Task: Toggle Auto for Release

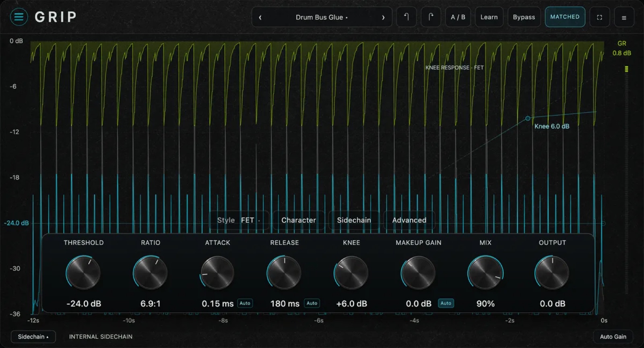Action: tap(312, 303)
